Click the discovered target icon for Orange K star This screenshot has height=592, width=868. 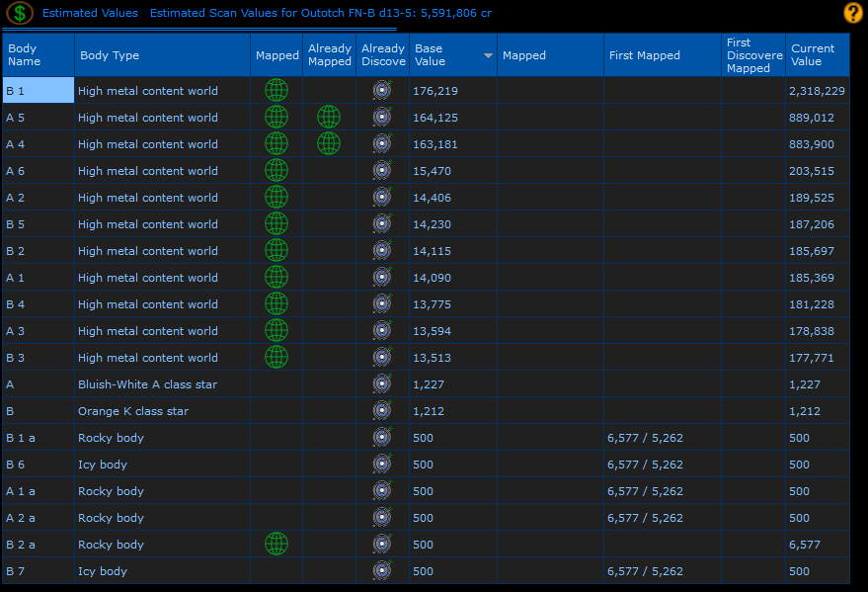tap(382, 410)
